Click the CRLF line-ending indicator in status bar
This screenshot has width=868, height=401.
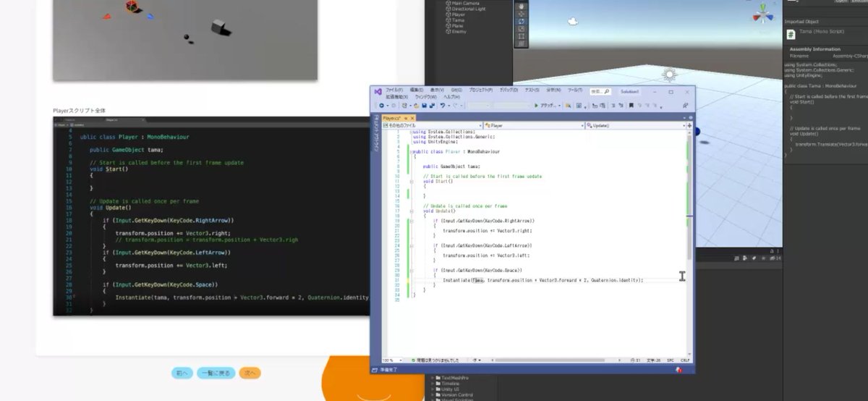tap(685, 360)
